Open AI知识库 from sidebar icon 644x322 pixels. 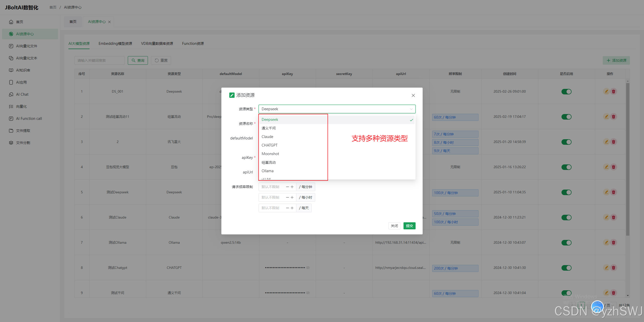pyautogui.click(x=11, y=70)
